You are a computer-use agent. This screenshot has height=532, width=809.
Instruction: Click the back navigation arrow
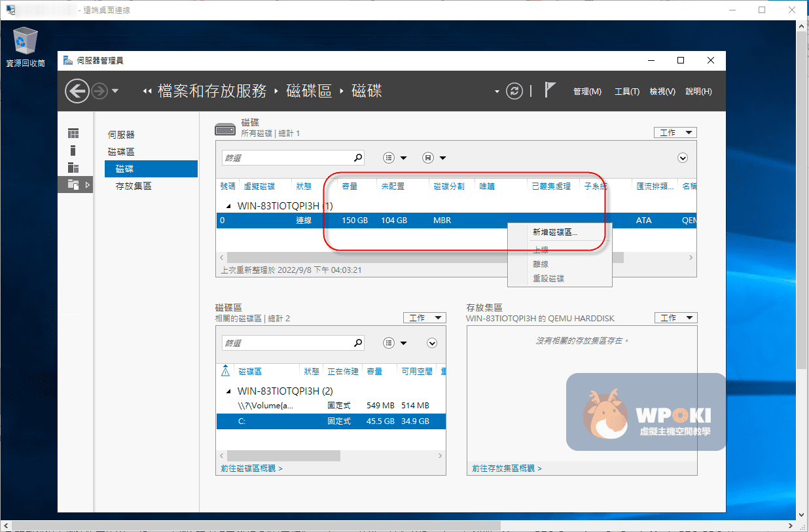[x=77, y=91]
